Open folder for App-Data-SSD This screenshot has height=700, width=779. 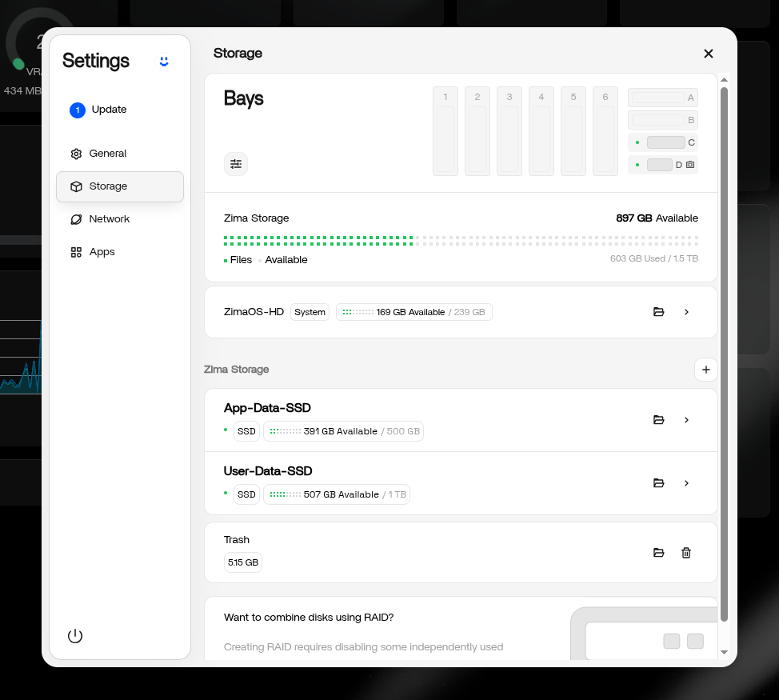coord(659,420)
